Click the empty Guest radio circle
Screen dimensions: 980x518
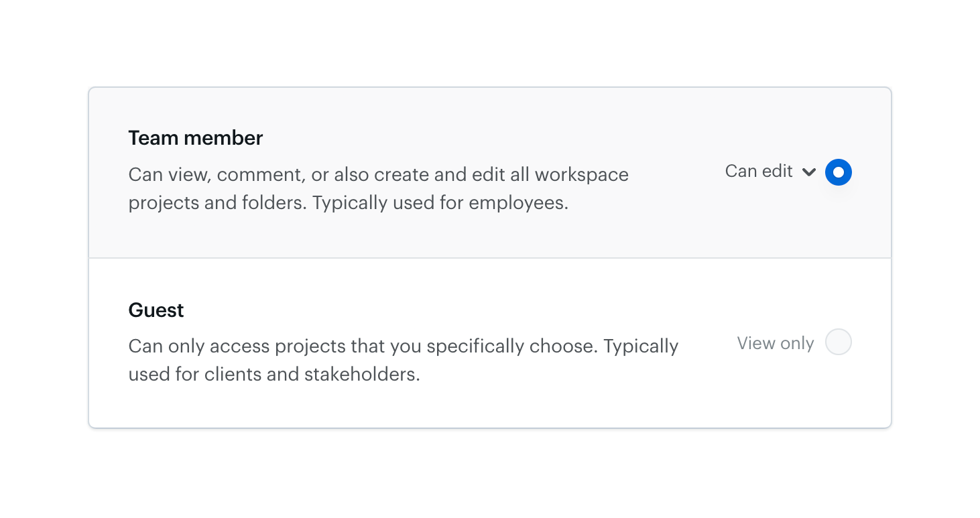click(838, 342)
